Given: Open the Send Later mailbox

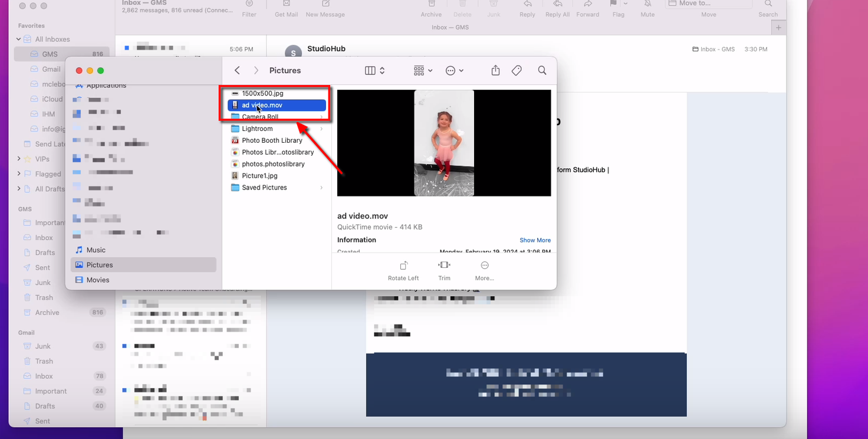Looking at the screenshot, I should [x=50, y=144].
